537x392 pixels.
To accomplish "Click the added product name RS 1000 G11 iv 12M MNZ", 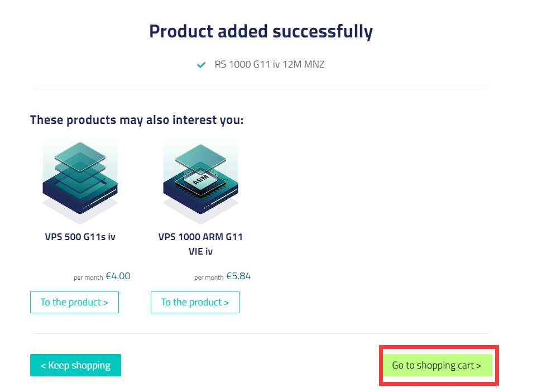I will pyautogui.click(x=269, y=65).
